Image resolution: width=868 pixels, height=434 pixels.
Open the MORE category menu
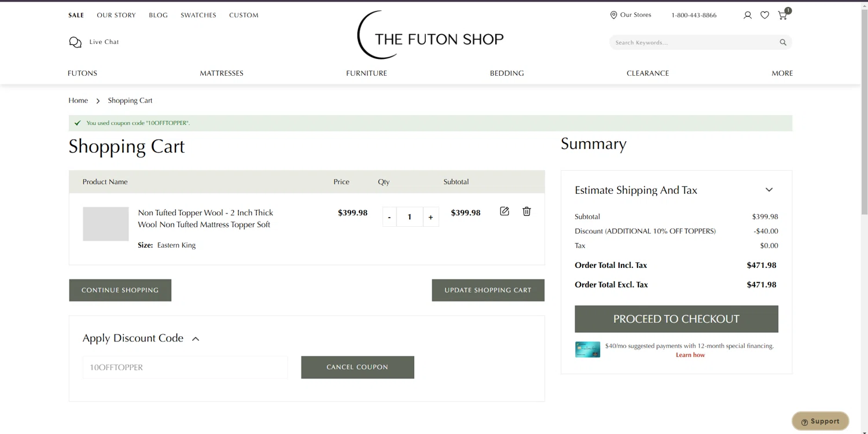(782, 73)
